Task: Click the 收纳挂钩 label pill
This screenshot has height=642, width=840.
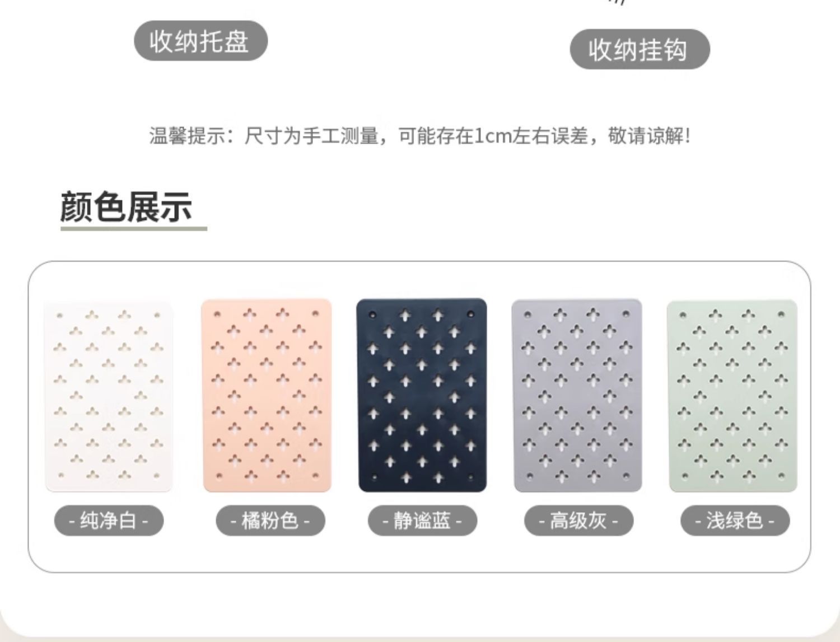Action: coord(640,49)
